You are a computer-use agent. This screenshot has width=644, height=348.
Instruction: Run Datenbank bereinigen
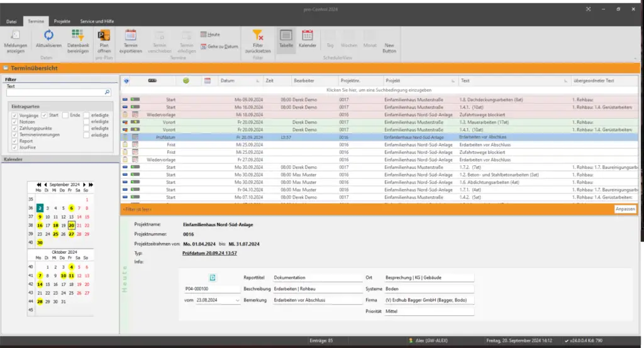77,41
